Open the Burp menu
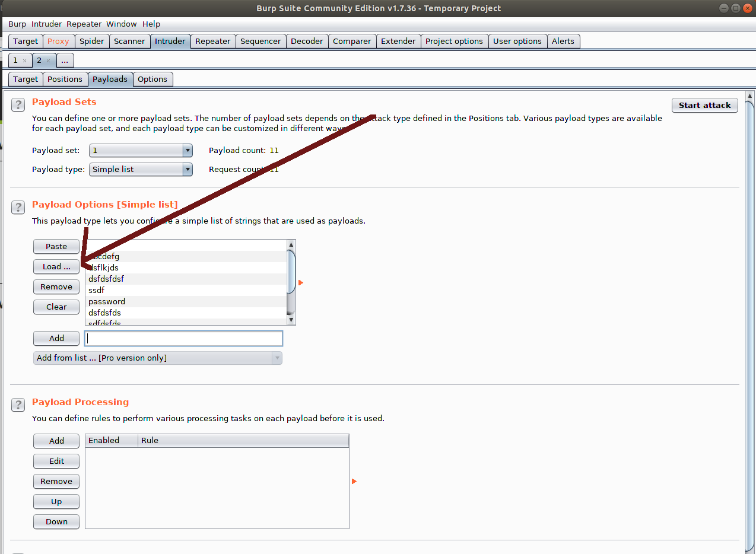 pos(17,24)
